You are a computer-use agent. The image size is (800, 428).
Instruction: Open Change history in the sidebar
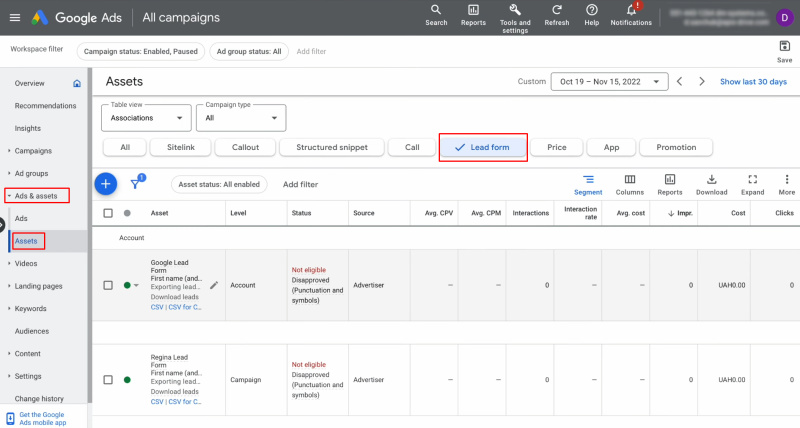tap(39, 398)
